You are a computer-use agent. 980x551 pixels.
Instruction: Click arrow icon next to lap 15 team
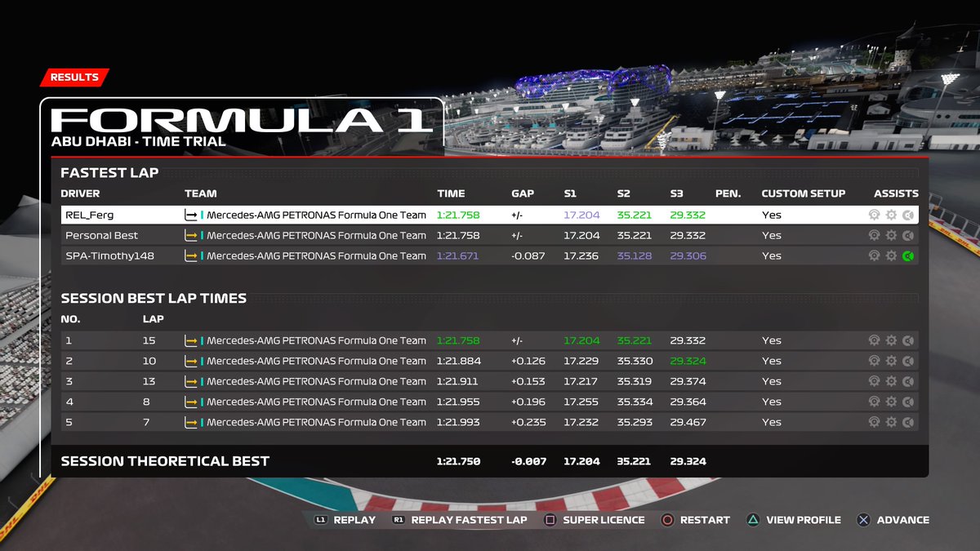[x=191, y=341]
